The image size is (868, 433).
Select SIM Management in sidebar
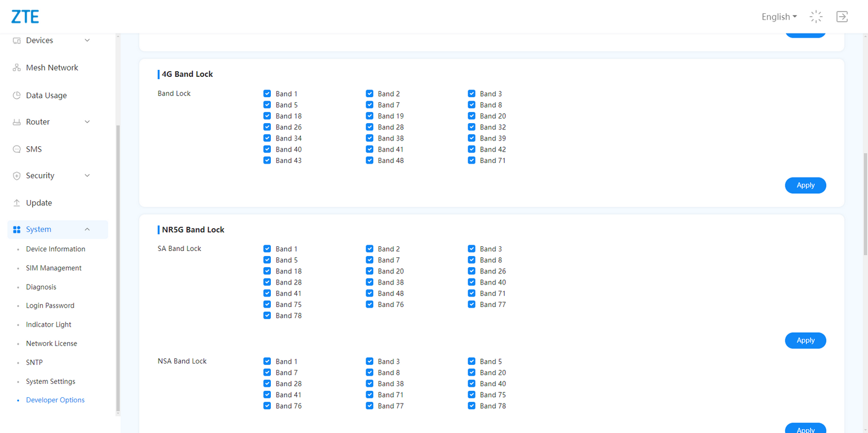click(x=54, y=268)
